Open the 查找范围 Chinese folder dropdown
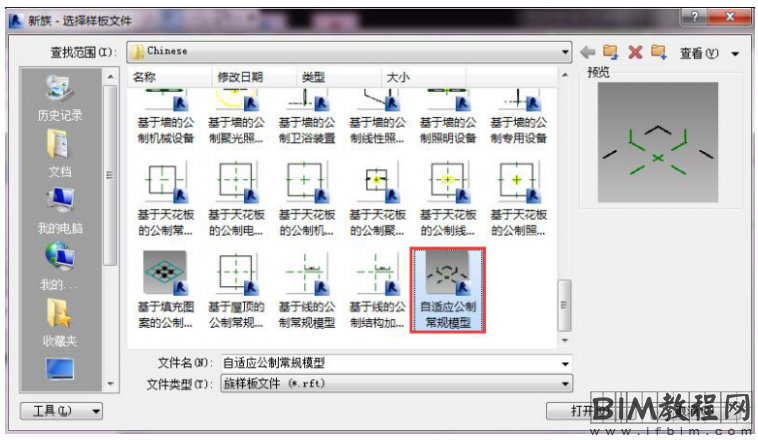The height and width of the screenshot is (440, 758). point(349,51)
